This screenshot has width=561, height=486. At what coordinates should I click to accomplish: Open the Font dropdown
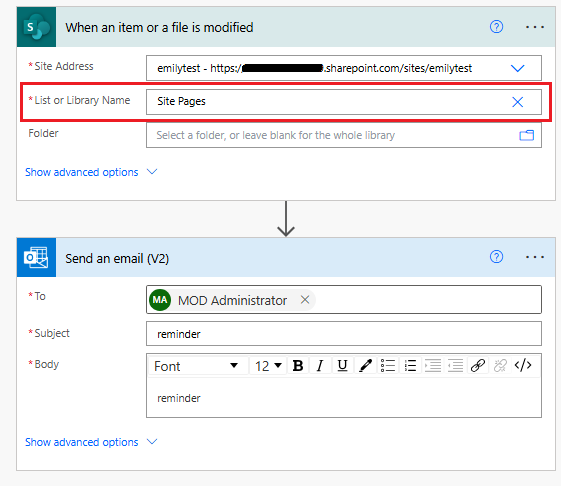198,366
